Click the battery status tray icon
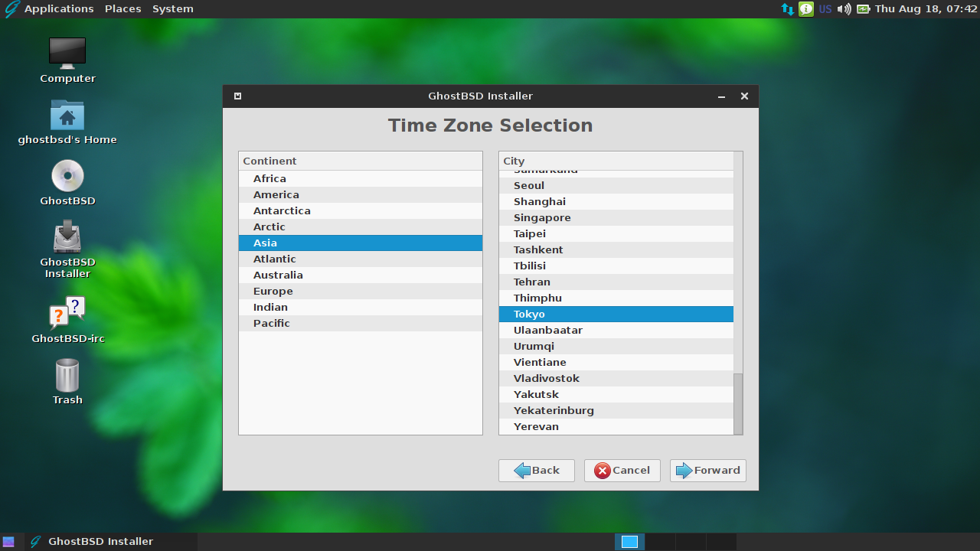Viewport: 980px width, 551px height. click(x=864, y=9)
